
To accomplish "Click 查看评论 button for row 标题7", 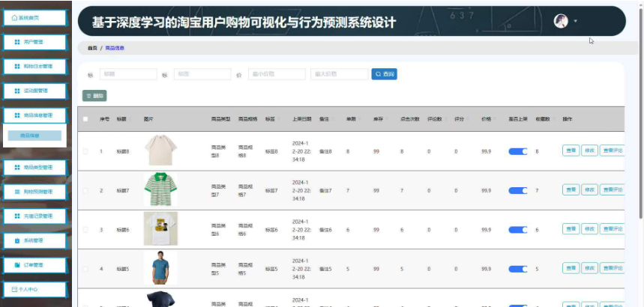I will pyautogui.click(x=612, y=189).
